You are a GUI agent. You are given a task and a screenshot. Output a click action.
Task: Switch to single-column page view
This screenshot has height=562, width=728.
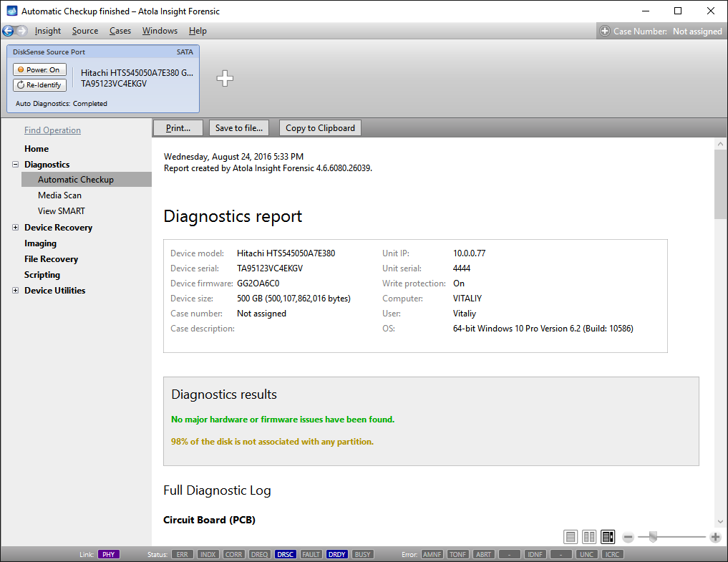pyautogui.click(x=571, y=537)
